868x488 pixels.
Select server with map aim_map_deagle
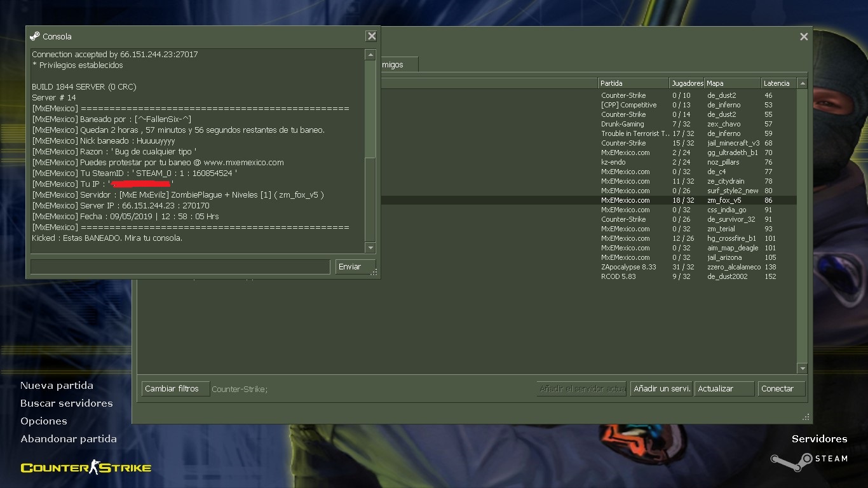(x=588, y=248)
